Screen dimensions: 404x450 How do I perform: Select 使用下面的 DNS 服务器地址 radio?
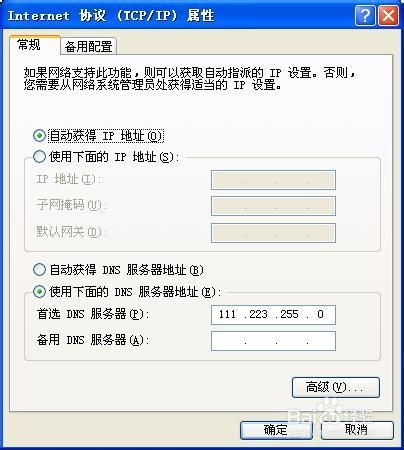39,291
